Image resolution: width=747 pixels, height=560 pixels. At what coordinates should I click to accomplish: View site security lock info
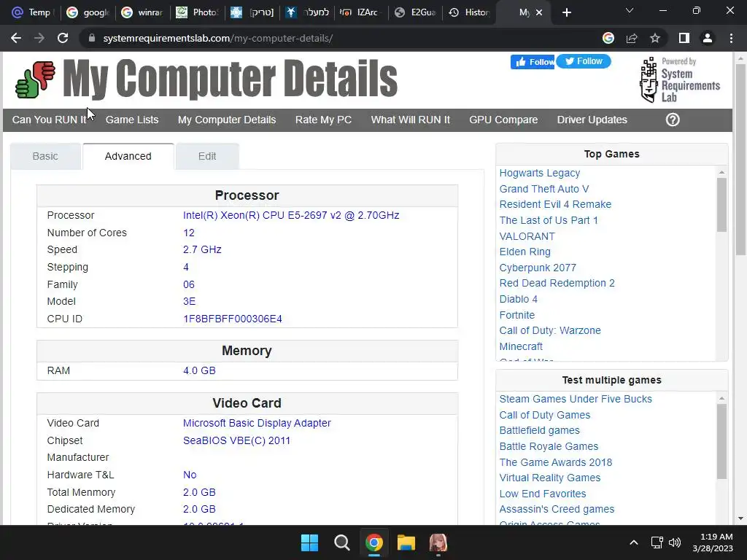[x=92, y=38]
